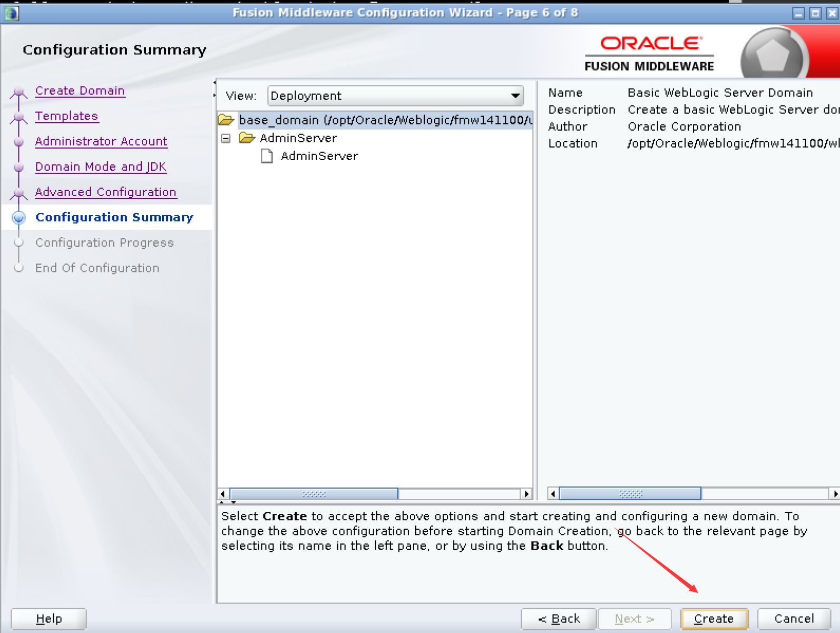This screenshot has width=840, height=633.
Task: Click the Oracle Fusion Middleware logo
Action: coord(649,53)
